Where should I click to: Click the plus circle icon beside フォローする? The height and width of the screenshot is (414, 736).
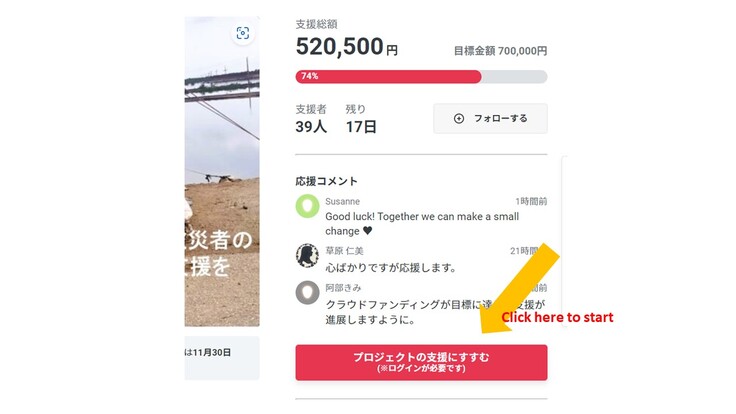[x=459, y=118]
